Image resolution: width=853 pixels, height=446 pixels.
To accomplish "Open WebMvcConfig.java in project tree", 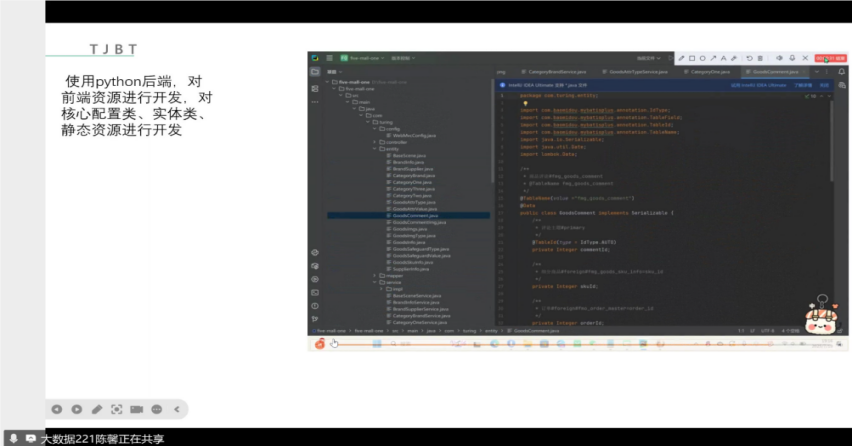I will (x=413, y=135).
